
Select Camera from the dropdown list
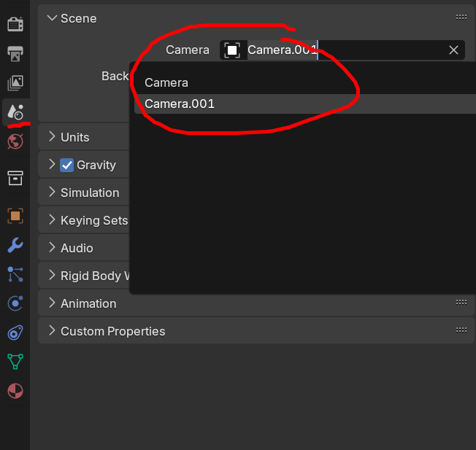305,83
